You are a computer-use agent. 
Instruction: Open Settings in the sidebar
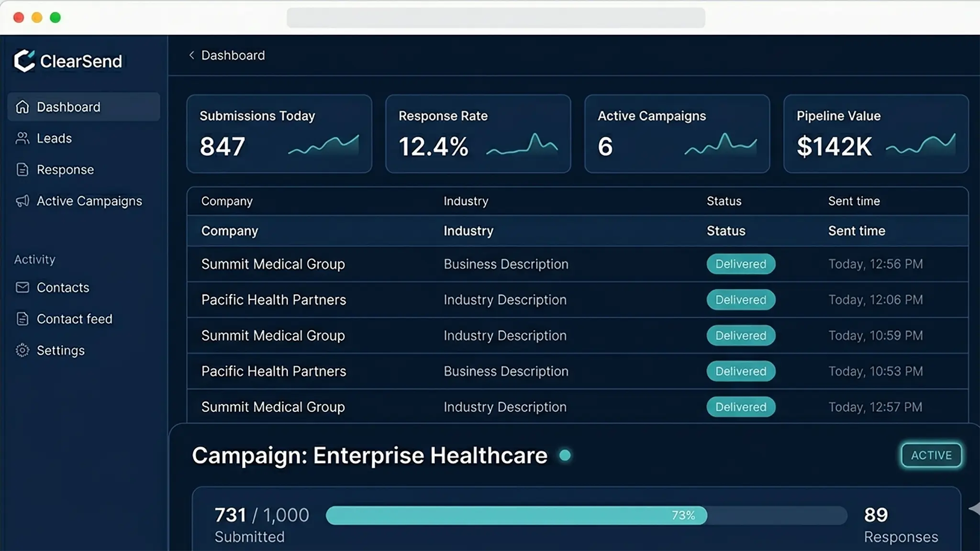[84, 350]
